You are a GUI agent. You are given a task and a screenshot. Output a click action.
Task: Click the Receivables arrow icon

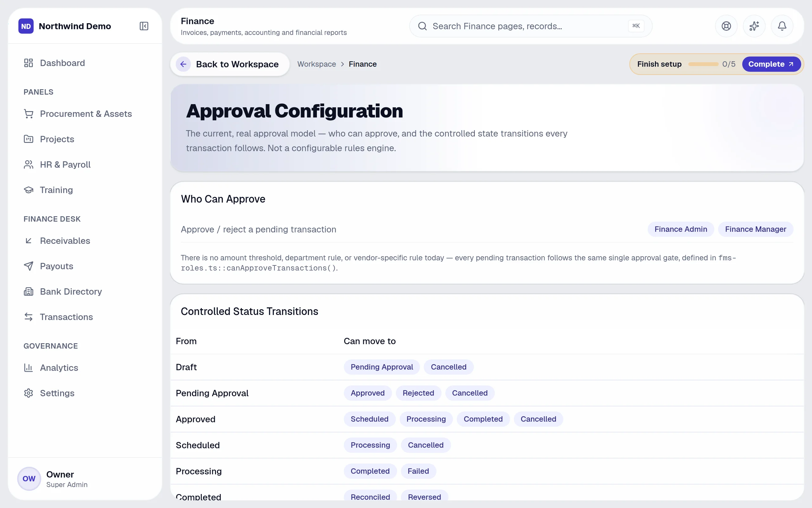click(x=29, y=241)
